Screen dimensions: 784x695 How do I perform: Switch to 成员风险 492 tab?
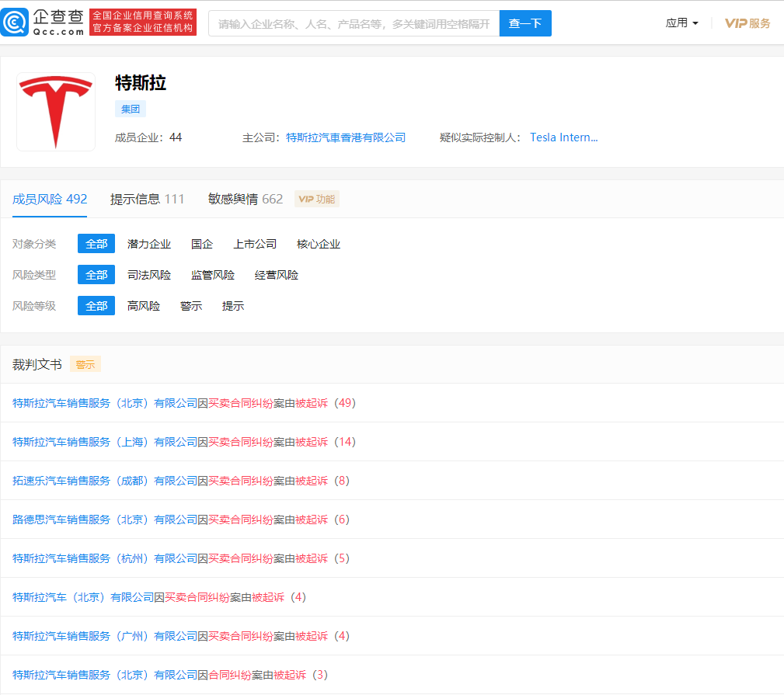50,200
